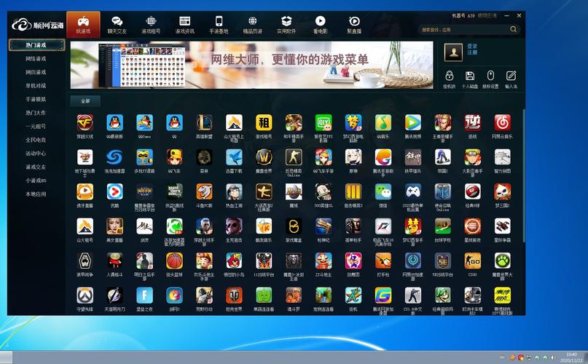Launch World of Tanks (坦克世界) icon
Viewport: 588px width, 364px height.
[x=234, y=296]
